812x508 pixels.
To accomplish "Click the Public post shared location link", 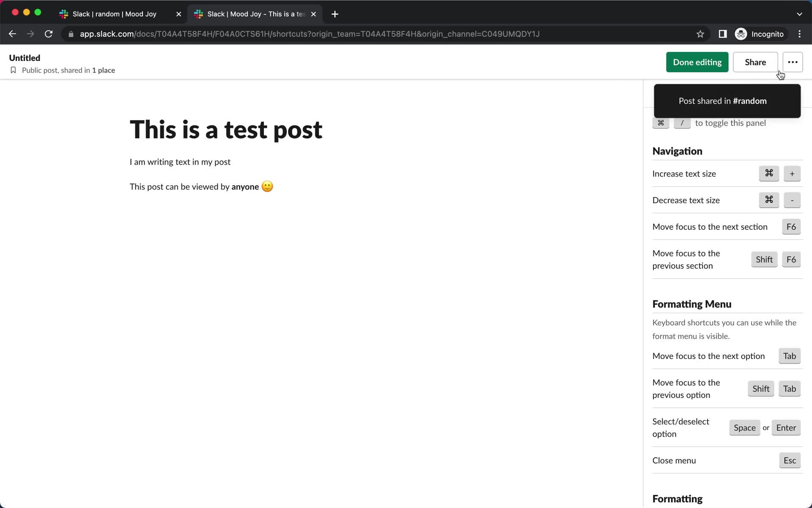I will coord(68,70).
